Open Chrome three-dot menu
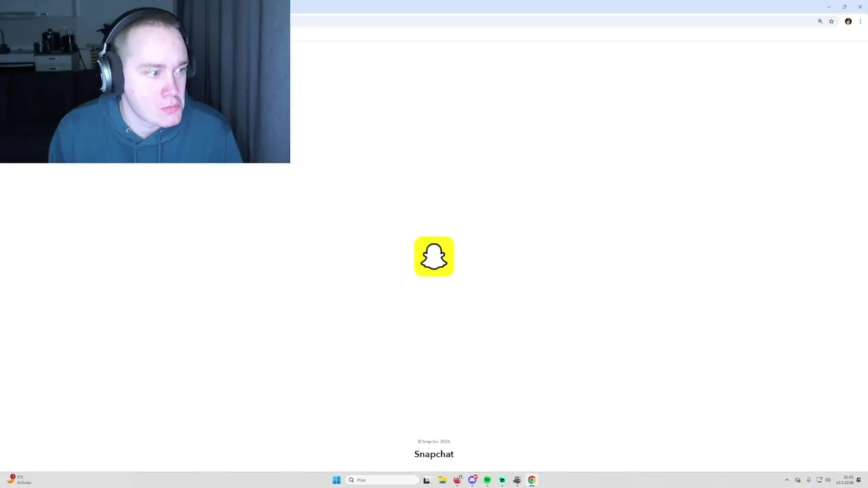 (x=861, y=22)
